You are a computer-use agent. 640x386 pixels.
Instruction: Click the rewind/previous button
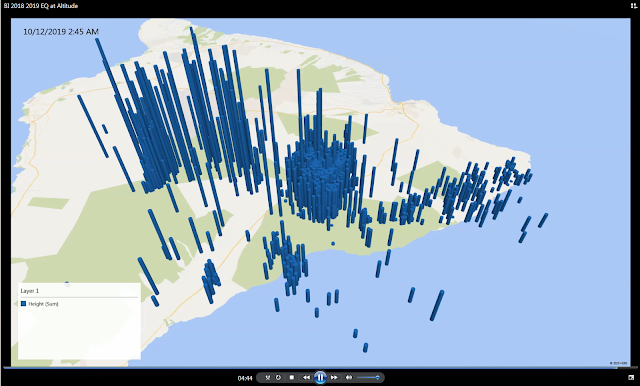[306, 377]
